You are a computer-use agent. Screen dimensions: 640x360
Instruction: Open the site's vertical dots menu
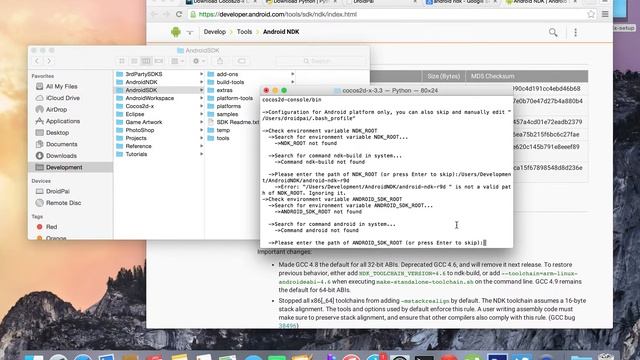coord(576,32)
